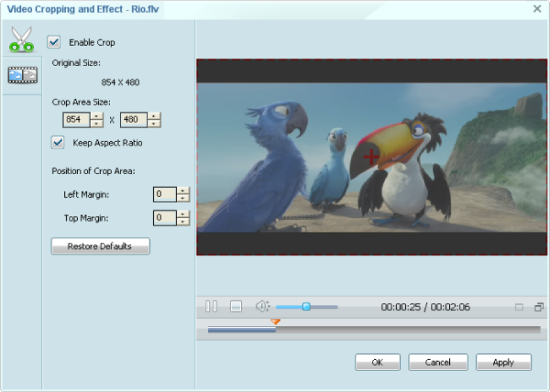This screenshot has width=550, height=392.
Task: Uncheck Keep Aspect Ratio
Action: [58, 143]
